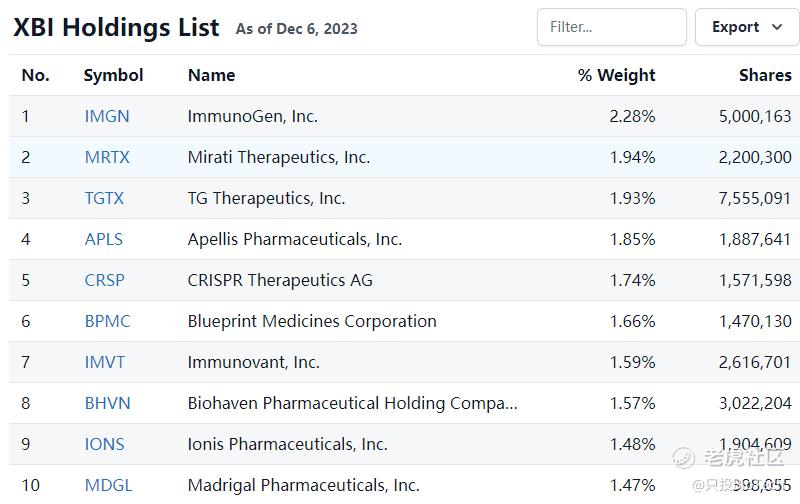Sort by the Name column header

coord(212,75)
